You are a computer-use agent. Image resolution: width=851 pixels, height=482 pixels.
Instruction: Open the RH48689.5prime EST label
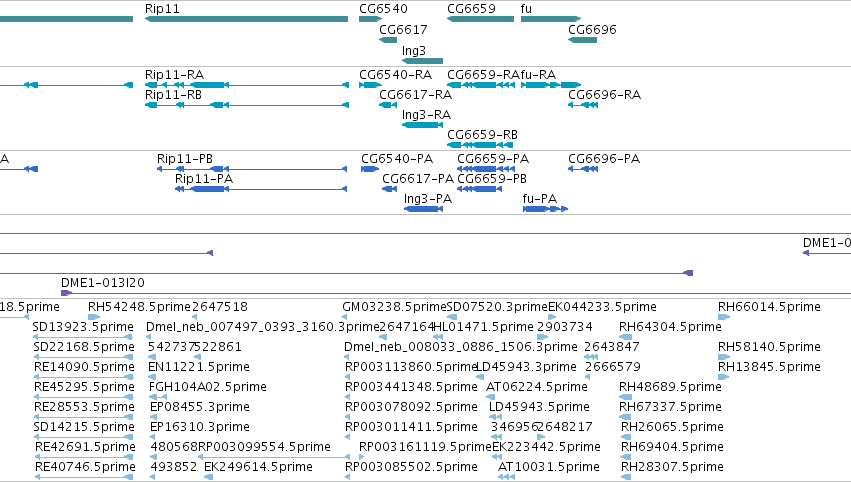click(x=670, y=387)
